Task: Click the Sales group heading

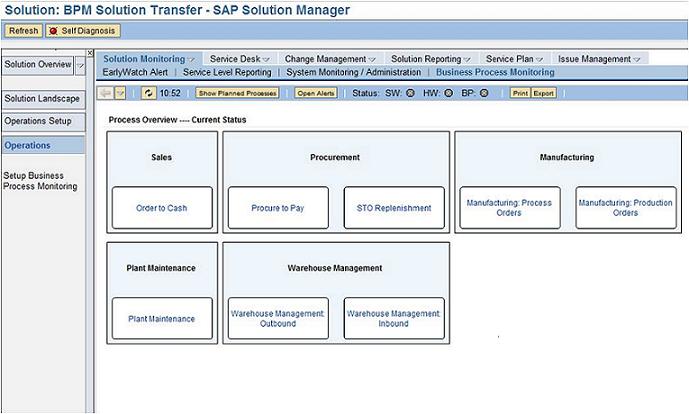Action: coord(162,157)
